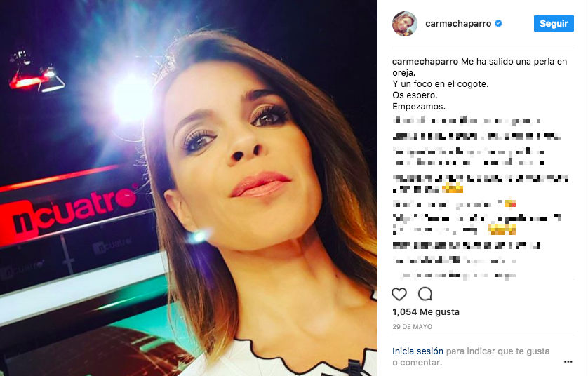Open carmechaparro username in post header
Viewport: 588px width, 376px height.
click(x=458, y=24)
